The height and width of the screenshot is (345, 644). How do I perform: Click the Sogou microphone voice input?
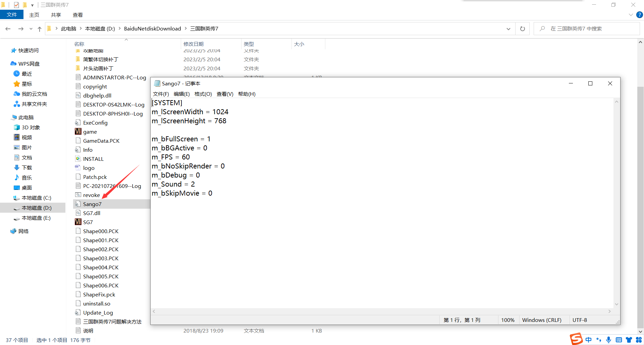click(609, 340)
